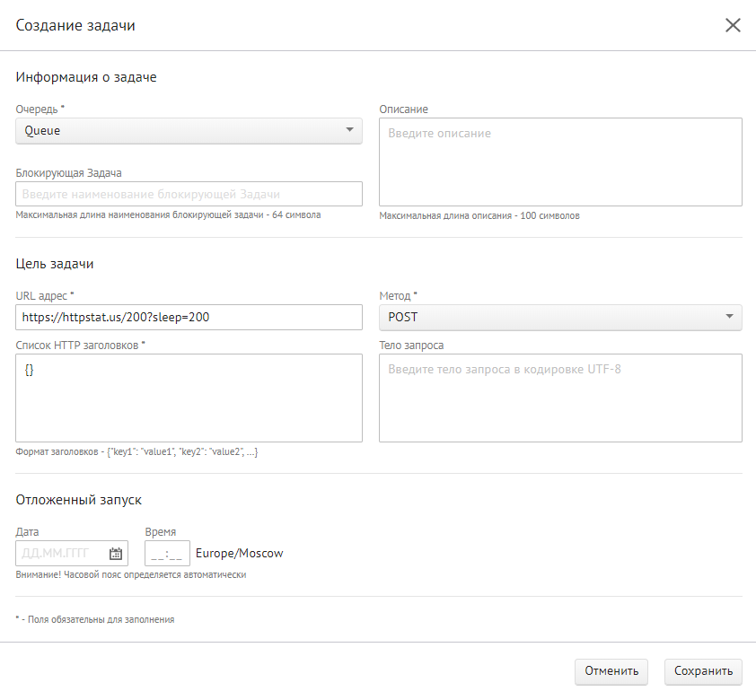Click the required fields footnote text
This screenshot has height=700, width=756.
(94, 619)
